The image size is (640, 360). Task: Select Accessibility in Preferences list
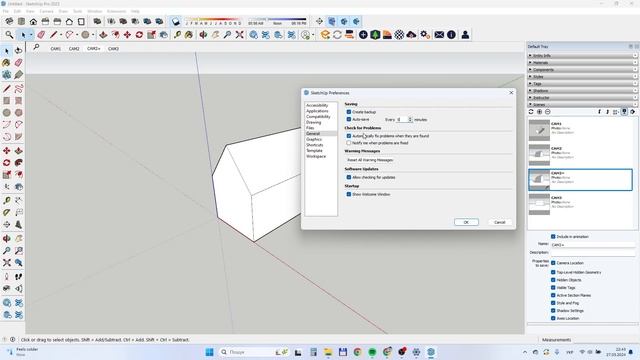click(x=317, y=105)
